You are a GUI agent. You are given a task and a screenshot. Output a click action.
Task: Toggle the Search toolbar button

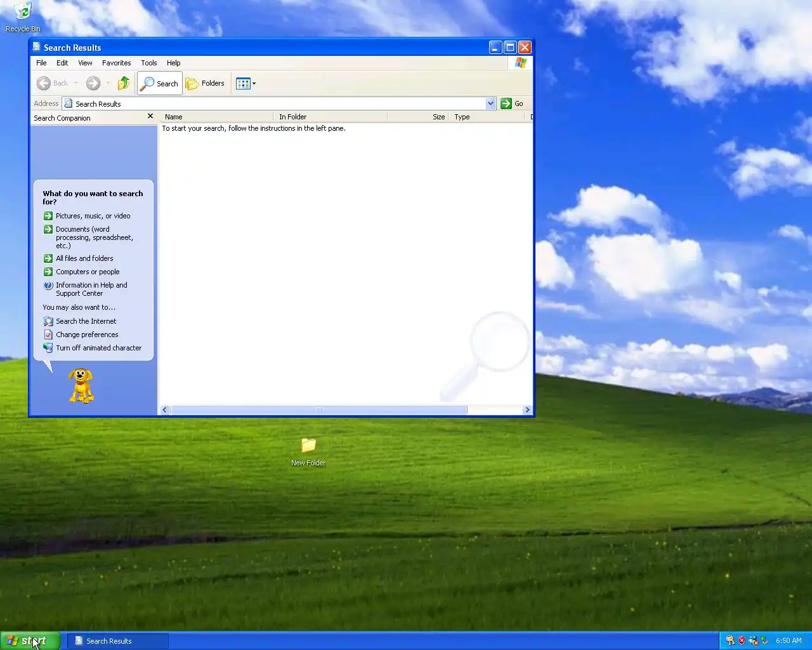[x=160, y=83]
